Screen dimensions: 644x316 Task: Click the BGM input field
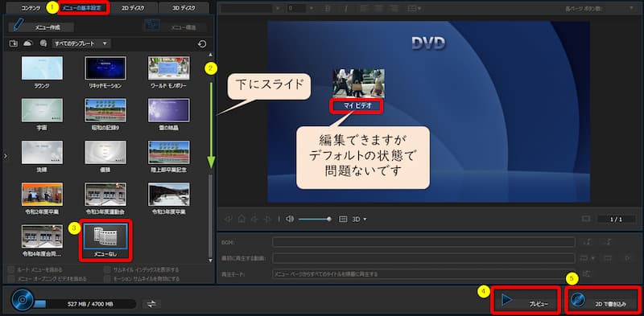point(423,242)
